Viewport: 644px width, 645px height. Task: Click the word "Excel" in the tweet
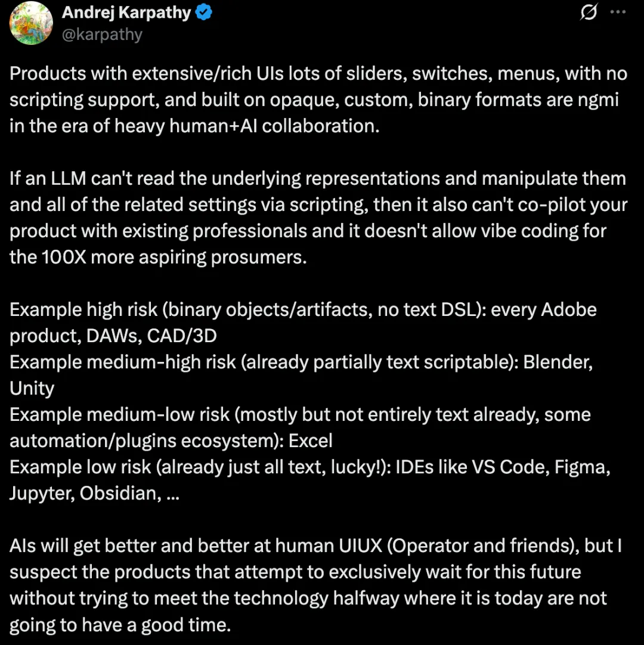point(310,441)
